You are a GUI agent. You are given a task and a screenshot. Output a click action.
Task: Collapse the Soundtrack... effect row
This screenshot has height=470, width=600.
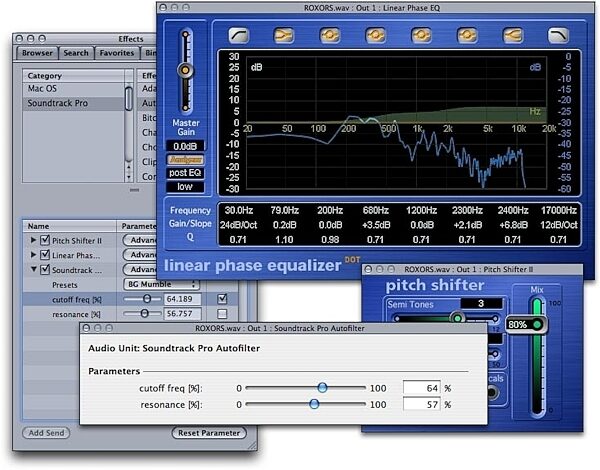[34, 269]
